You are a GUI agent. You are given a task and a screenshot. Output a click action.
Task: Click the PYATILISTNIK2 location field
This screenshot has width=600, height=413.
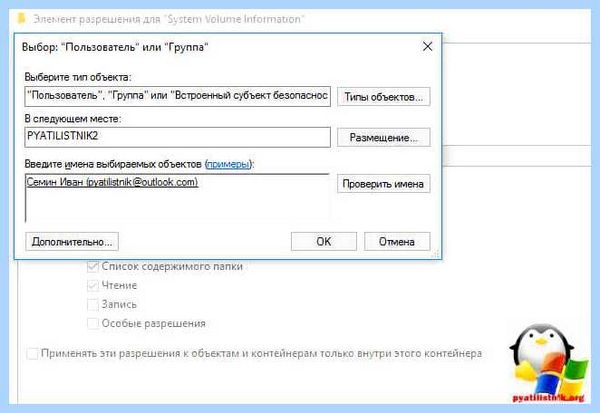point(178,137)
